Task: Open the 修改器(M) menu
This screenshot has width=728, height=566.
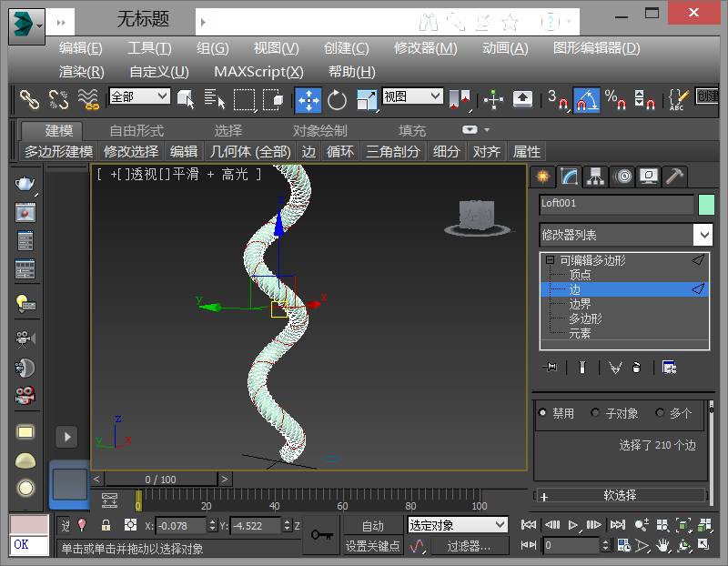Action: pos(425,48)
